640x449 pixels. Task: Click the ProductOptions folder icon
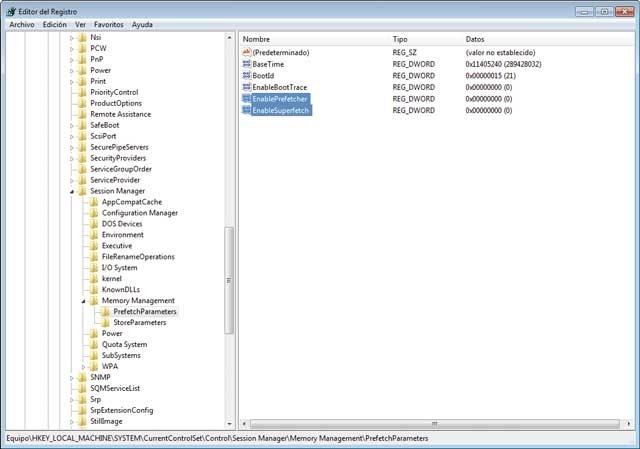pos(82,104)
